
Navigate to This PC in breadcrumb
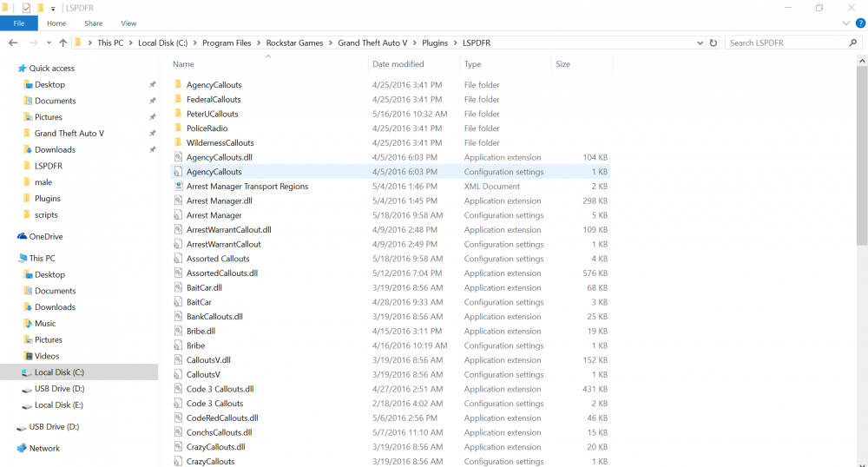point(110,43)
